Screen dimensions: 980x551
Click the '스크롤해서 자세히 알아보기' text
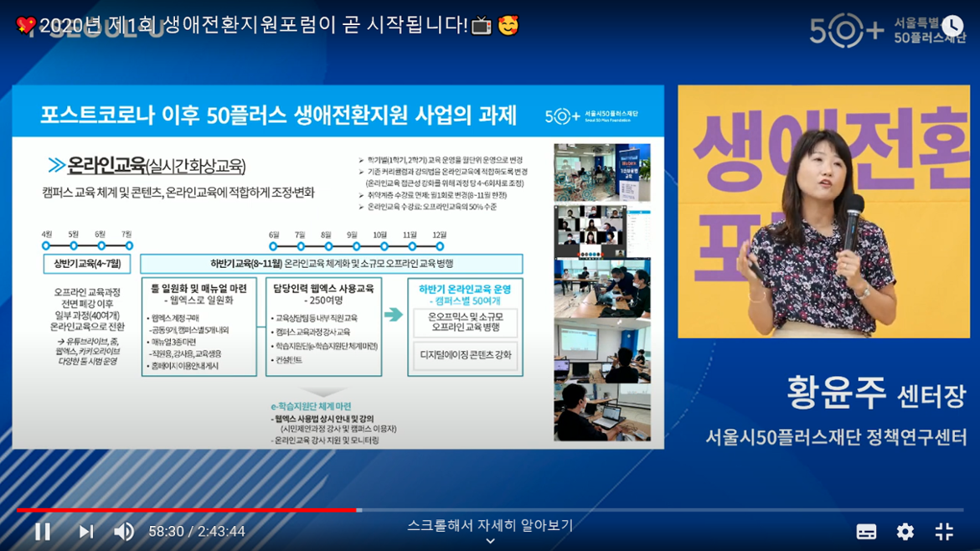(490, 526)
